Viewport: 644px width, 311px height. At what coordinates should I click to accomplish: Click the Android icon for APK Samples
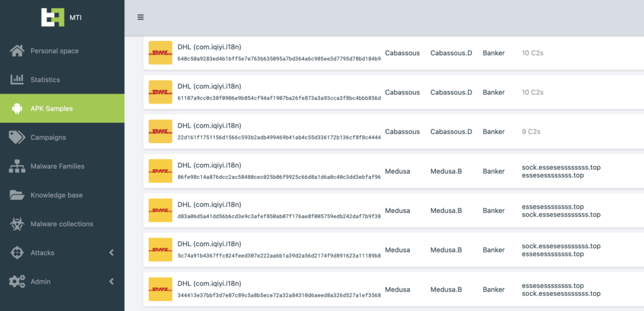pyautogui.click(x=17, y=109)
